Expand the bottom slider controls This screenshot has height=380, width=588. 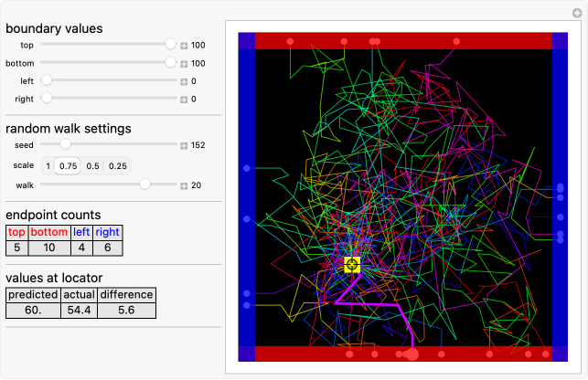(184, 64)
